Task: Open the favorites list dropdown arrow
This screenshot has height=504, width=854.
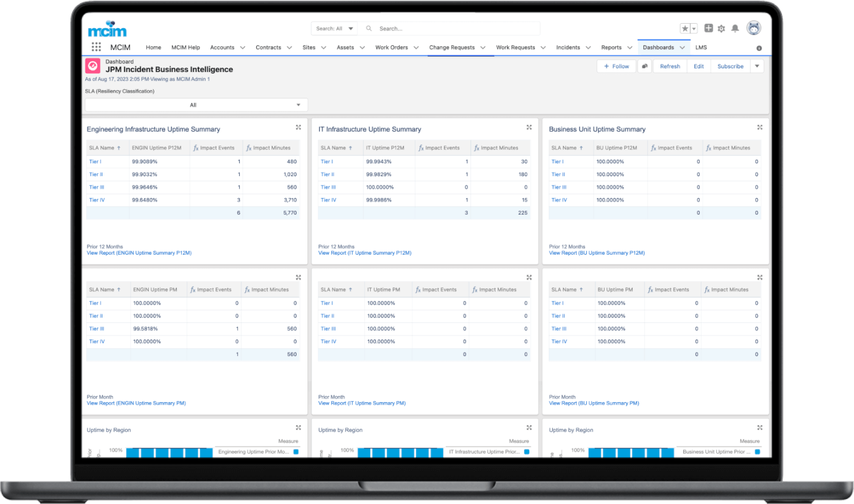Action: [x=694, y=29]
